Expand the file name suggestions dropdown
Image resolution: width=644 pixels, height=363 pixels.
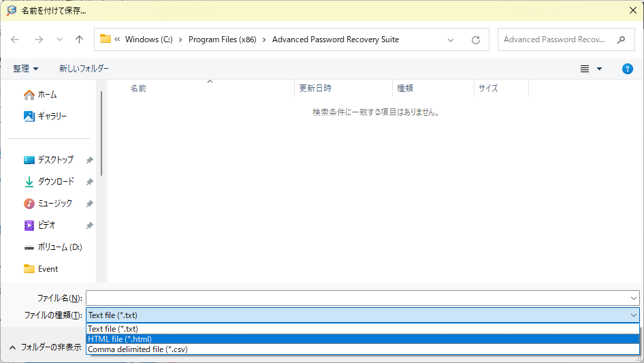point(634,298)
